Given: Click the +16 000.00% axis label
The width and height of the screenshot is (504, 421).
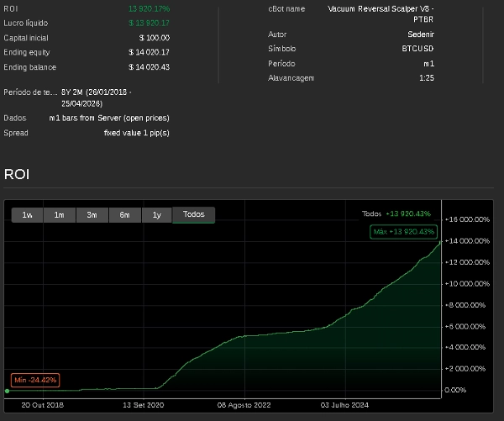Looking at the screenshot, I should [467, 219].
